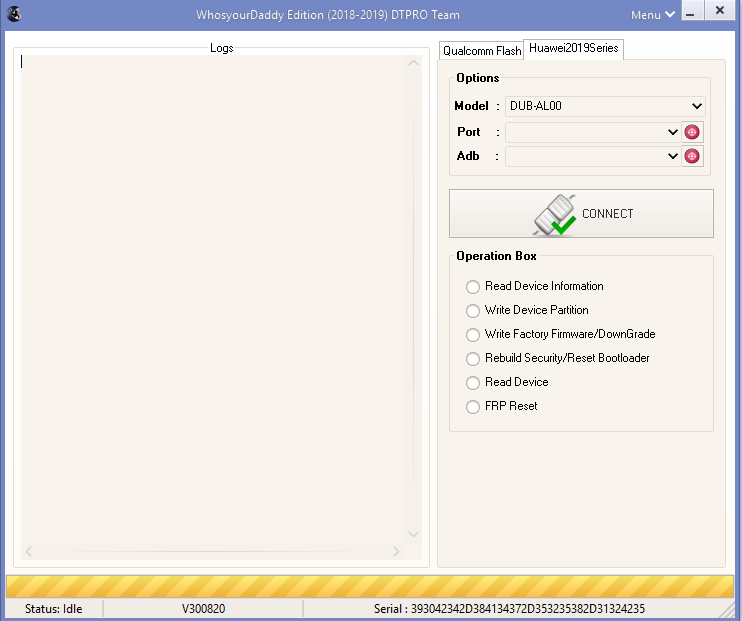The image size is (742, 621).
Task: Select Read Device Information option
Action: click(x=535, y=286)
